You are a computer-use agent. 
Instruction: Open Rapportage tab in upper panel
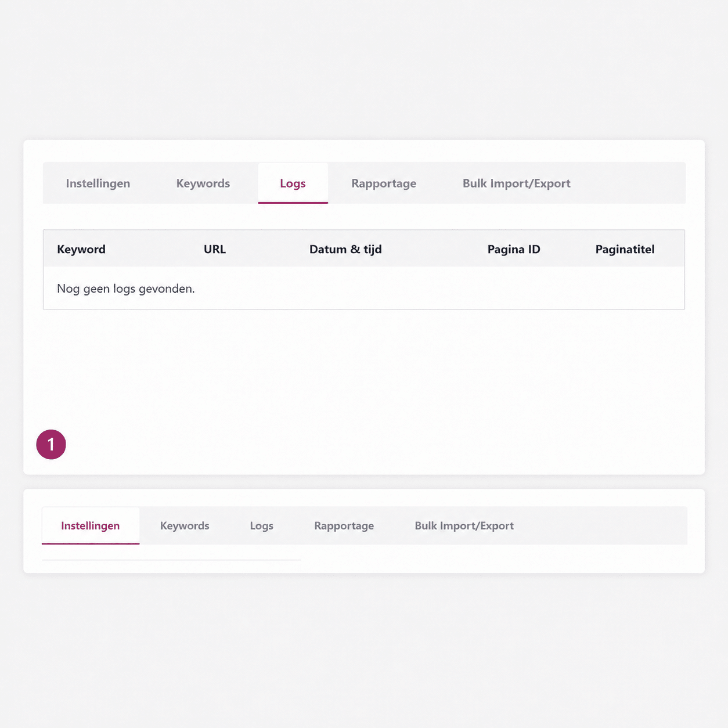384,183
